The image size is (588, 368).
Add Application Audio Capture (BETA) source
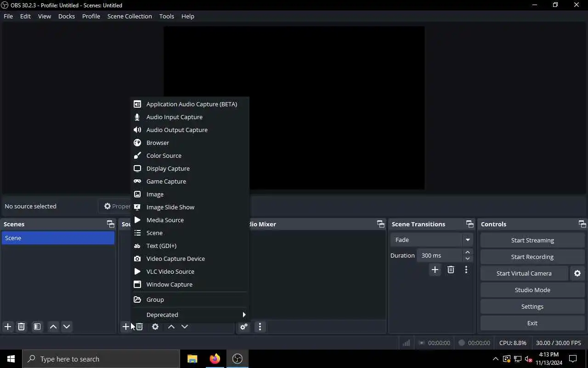190,104
